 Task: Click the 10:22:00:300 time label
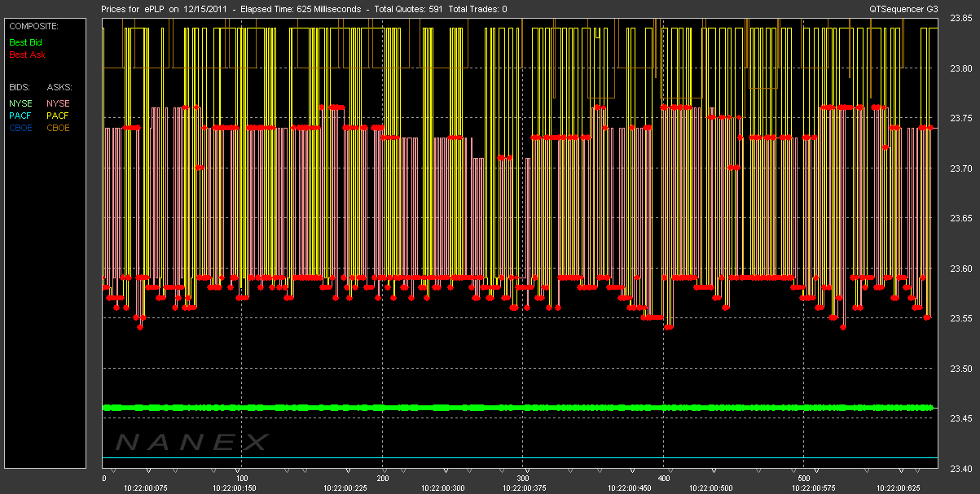click(x=444, y=487)
